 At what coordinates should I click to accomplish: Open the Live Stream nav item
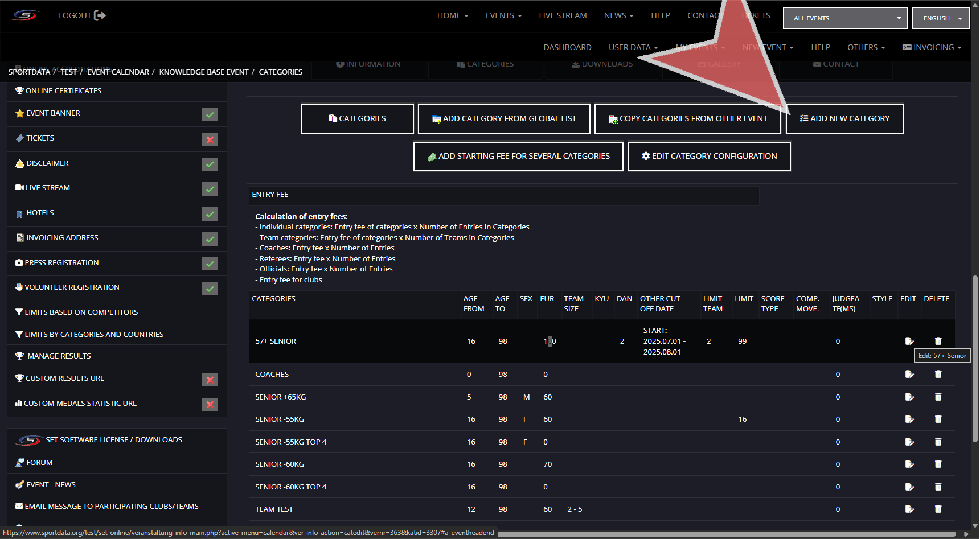563,15
